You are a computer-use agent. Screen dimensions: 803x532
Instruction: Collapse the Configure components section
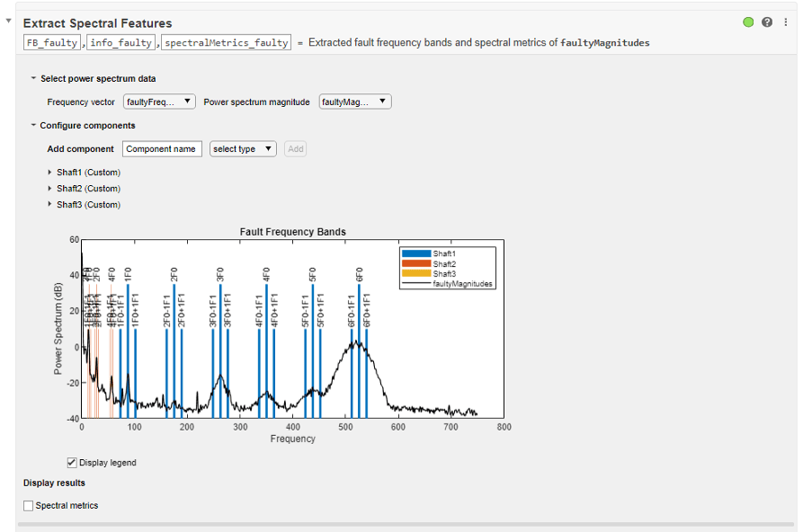pyautogui.click(x=32, y=125)
